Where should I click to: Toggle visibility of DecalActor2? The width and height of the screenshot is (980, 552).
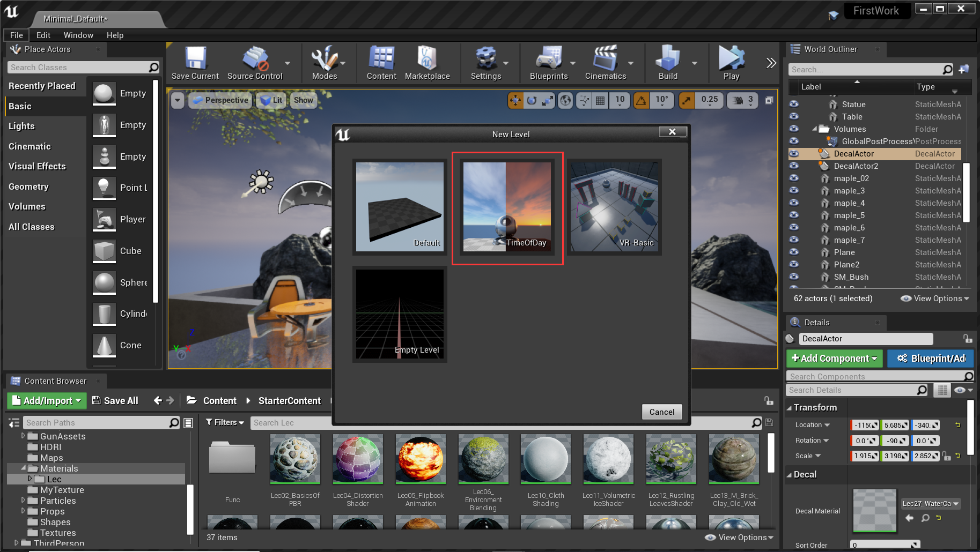(794, 166)
